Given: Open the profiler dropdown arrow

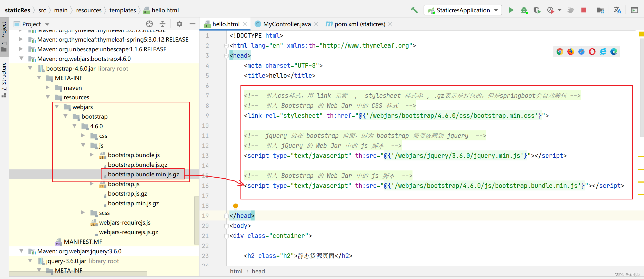Looking at the screenshot, I should 559,10.
